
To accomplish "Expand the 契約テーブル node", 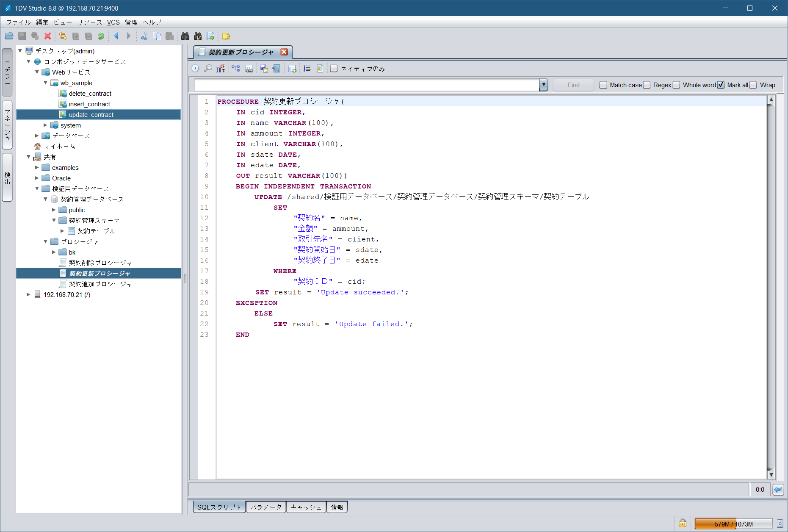I will pos(62,231).
